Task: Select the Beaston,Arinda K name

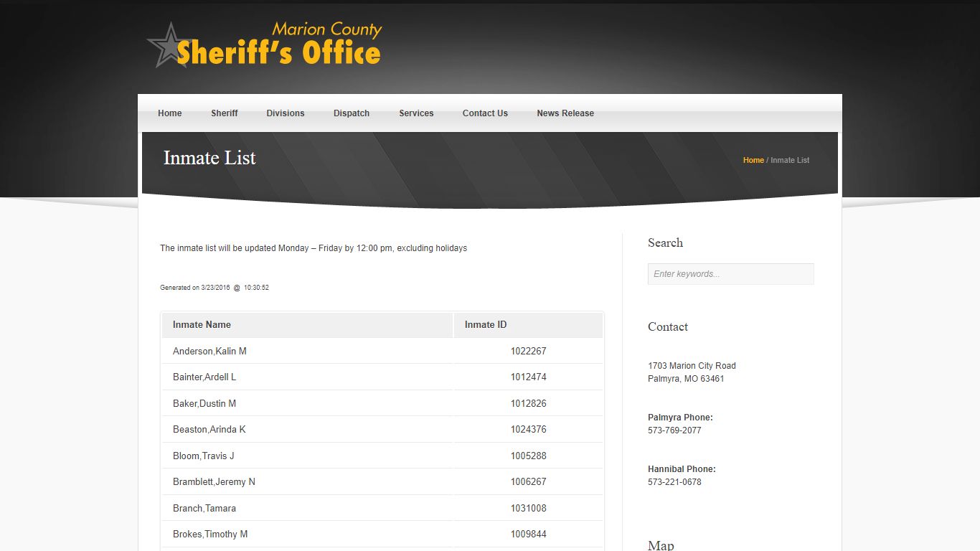Action: (209, 430)
